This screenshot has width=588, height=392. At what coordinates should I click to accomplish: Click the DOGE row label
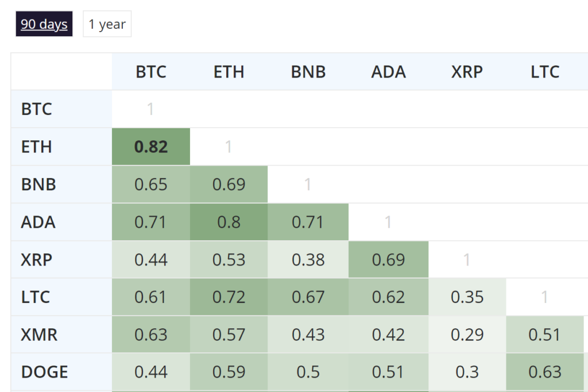pos(61,372)
